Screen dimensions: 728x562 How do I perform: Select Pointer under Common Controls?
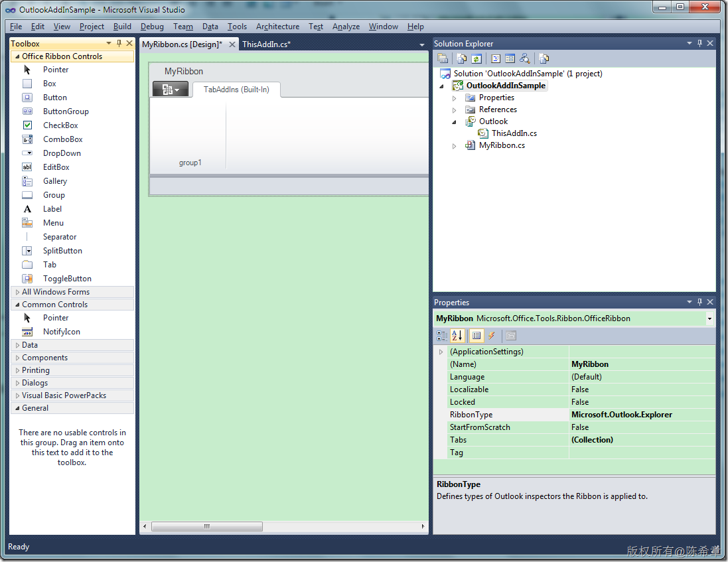[x=56, y=318]
